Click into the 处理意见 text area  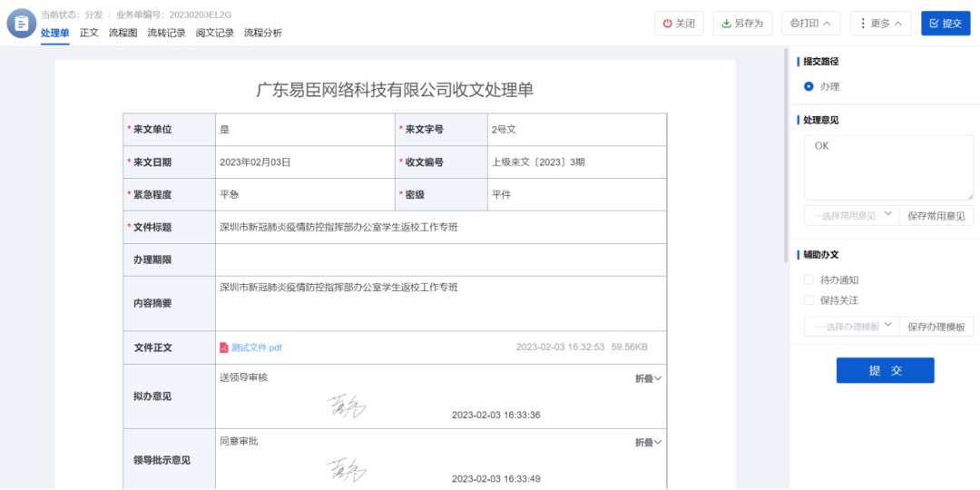pos(888,168)
